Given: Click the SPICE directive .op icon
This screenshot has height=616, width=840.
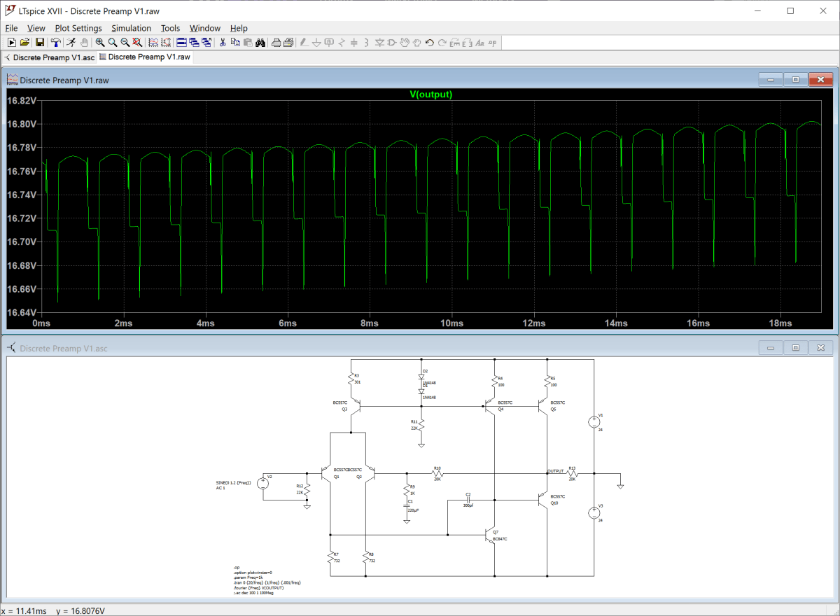Looking at the screenshot, I should (x=492, y=43).
